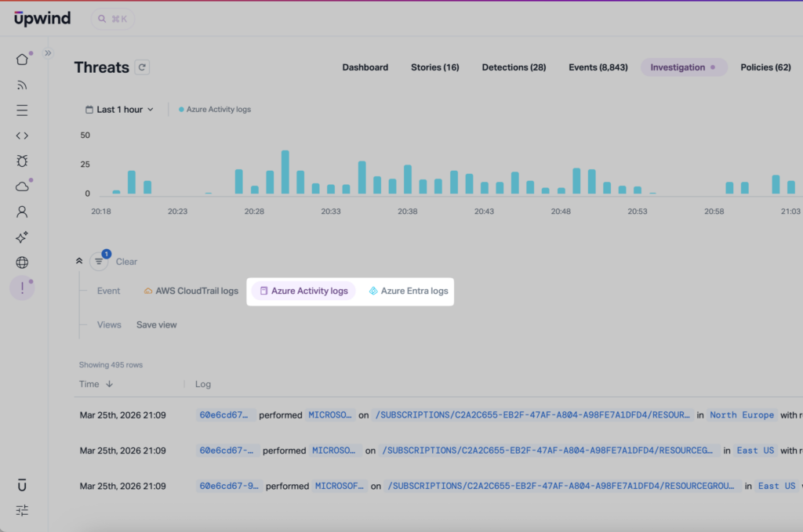Switch to the Detections tab
Viewport: 803px width, 532px height.
tap(514, 67)
